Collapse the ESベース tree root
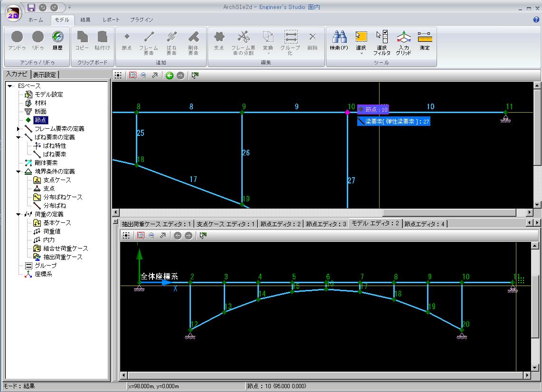 pyautogui.click(x=10, y=86)
